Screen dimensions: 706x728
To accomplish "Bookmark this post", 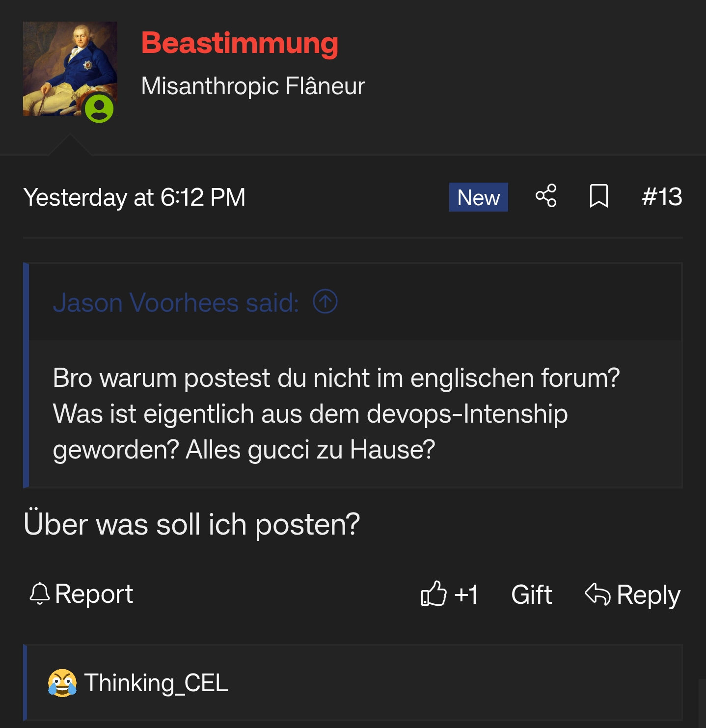I will pyautogui.click(x=598, y=196).
